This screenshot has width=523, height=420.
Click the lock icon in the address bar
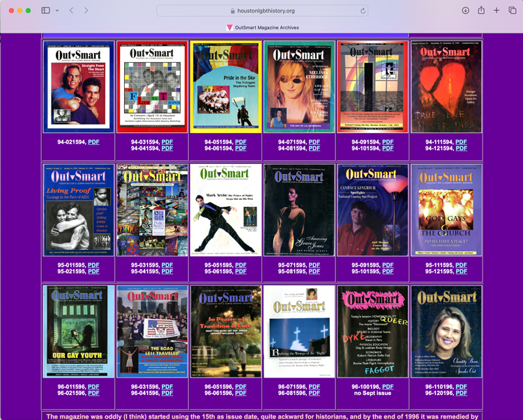(232, 11)
